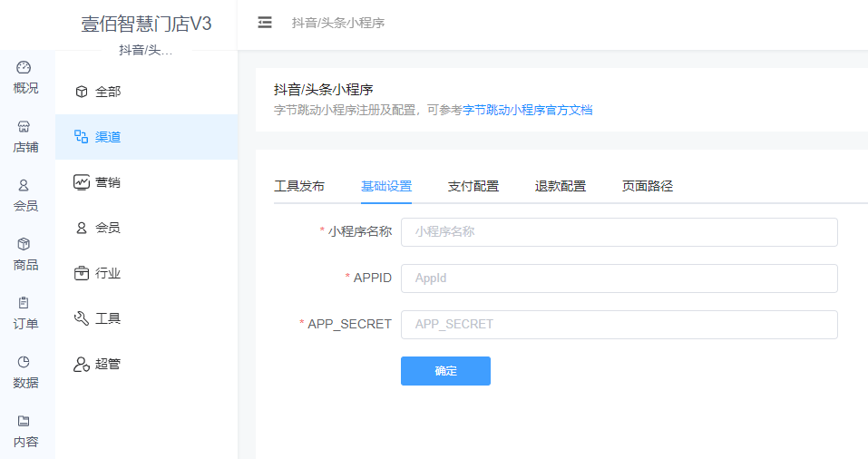Open the 内容 folder icon

tap(24, 421)
